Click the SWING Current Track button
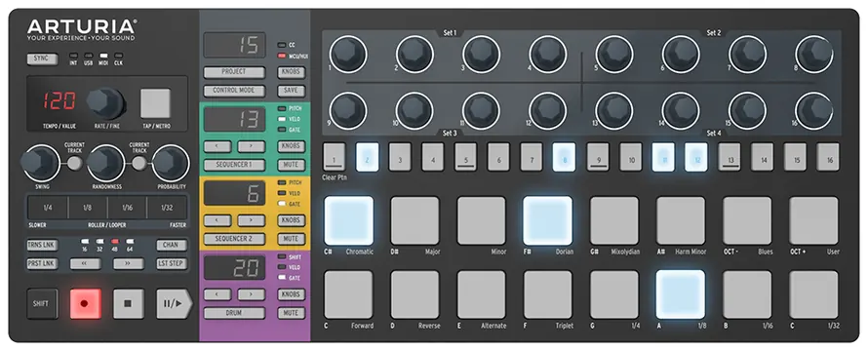Viewport: 868px width, 351px height. tap(75, 163)
